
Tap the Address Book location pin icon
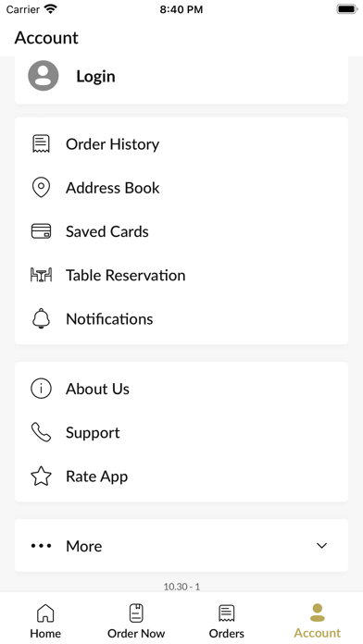(41, 188)
